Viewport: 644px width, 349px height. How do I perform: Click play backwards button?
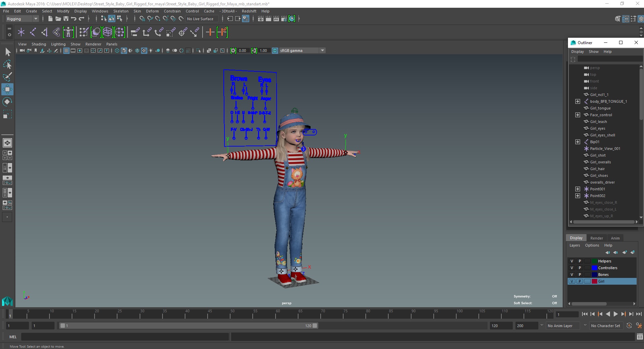pos(608,314)
